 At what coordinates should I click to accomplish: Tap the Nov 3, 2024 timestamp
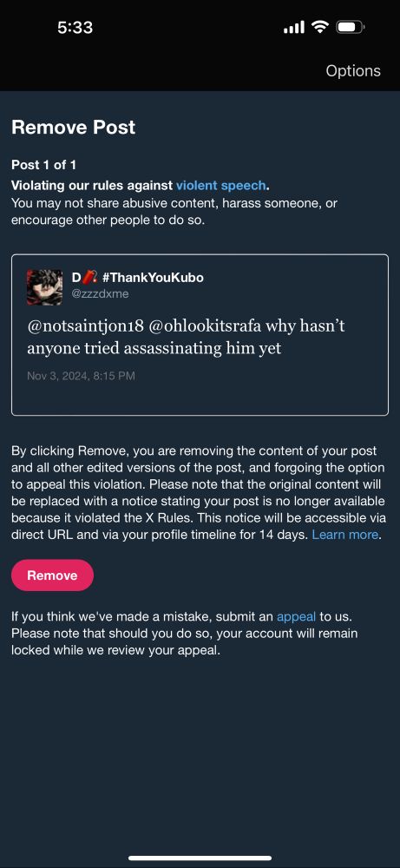pyautogui.click(x=81, y=376)
